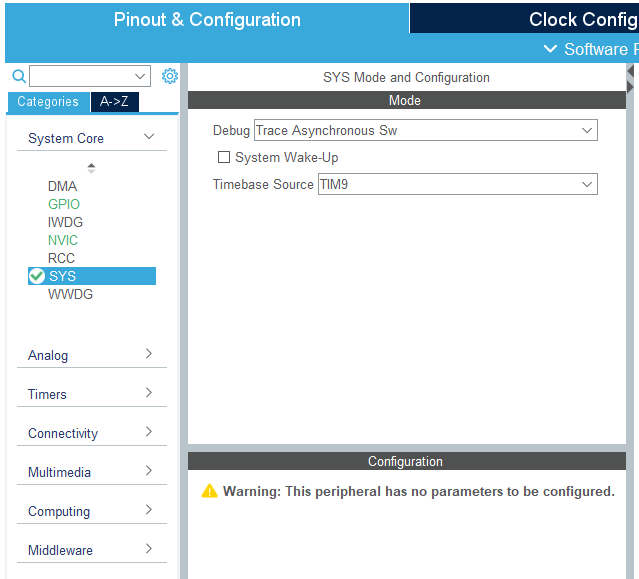Click the Timebase Source label text
The width and height of the screenshot is (639, 579).
[x=263, y=184]
